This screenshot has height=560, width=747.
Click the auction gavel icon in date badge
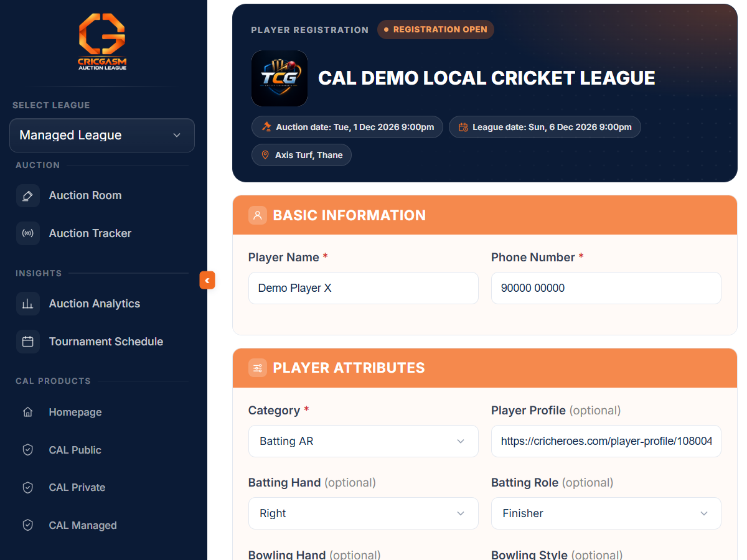click(x=266, y=127)
